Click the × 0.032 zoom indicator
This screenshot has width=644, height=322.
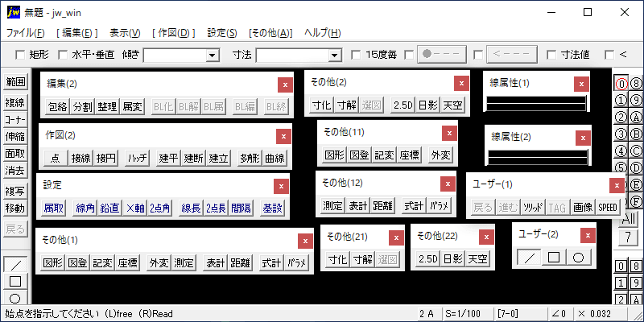tap(601, 314)
